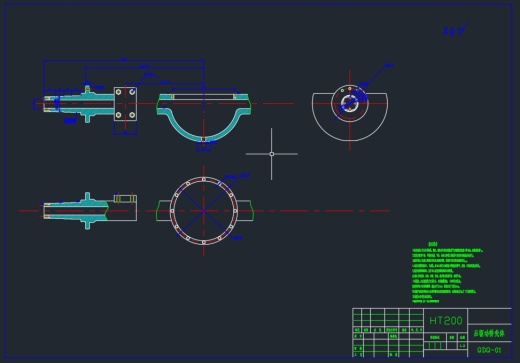This screenshot has width=520, height=363.
Task: Click the half-circle end view outline
Action: 350,117
